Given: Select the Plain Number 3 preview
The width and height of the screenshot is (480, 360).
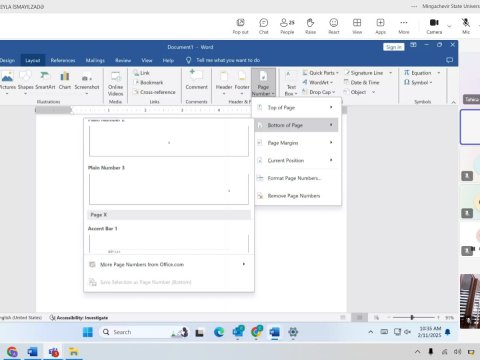Looking at the screenshot, I should [x=169, y=189].
